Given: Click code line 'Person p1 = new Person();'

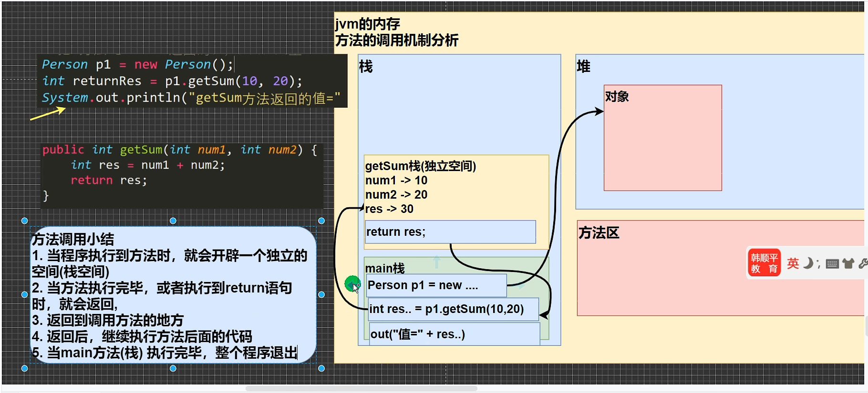Looking at the screenshot, I should pyautogui.click(x=137, y=64).
